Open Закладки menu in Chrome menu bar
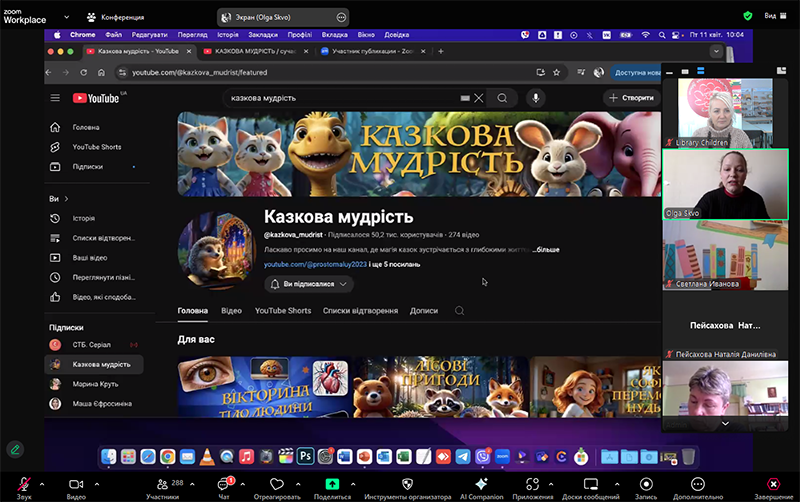 (x=263, y=35)
